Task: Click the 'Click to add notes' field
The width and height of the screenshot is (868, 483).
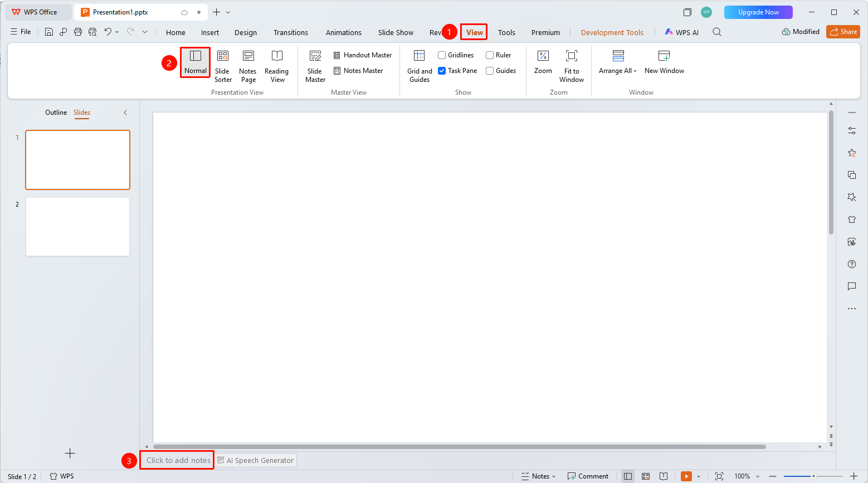Action: 178,460
